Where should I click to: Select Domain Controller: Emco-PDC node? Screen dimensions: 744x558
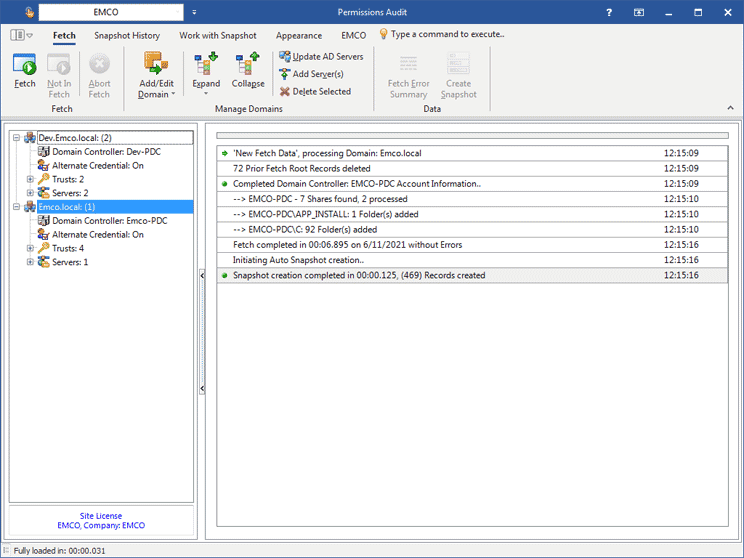(x=107, y=221)
